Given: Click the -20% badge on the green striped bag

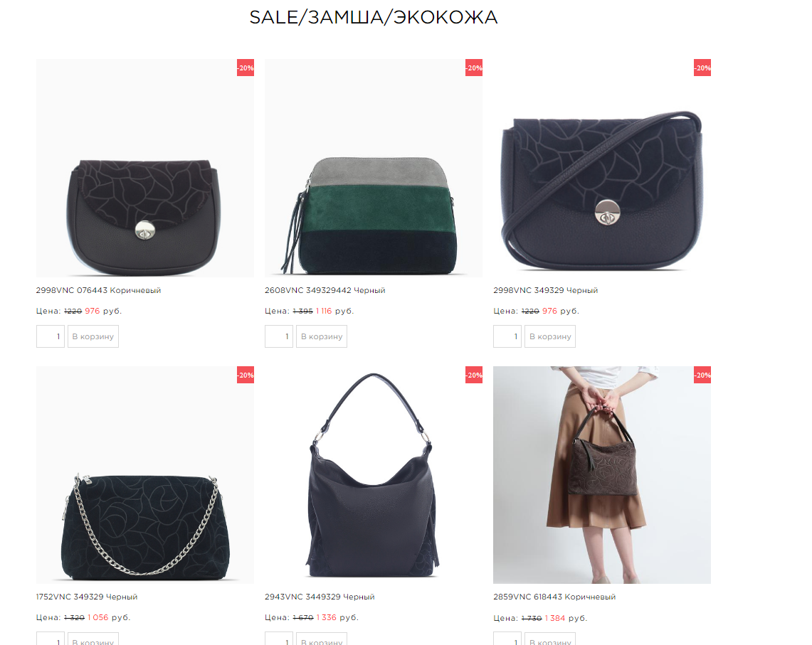Looking at the screenshot, I should (x=474, y=68).
